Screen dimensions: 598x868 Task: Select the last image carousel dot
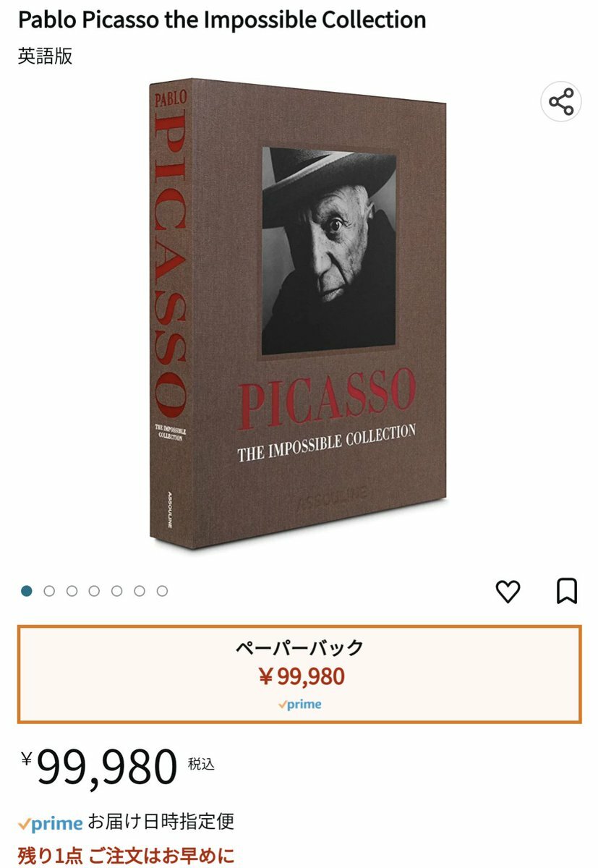click(x=162, y=591)
